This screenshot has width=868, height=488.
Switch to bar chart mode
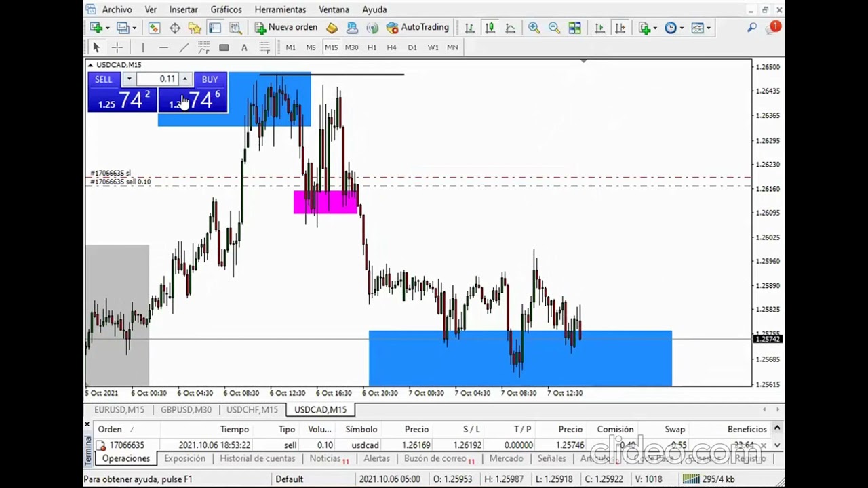pyautogui.click(x=469, y=28)
